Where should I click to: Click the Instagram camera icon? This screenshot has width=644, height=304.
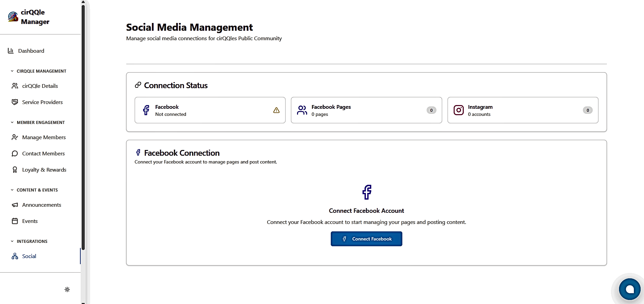[459, 110]
